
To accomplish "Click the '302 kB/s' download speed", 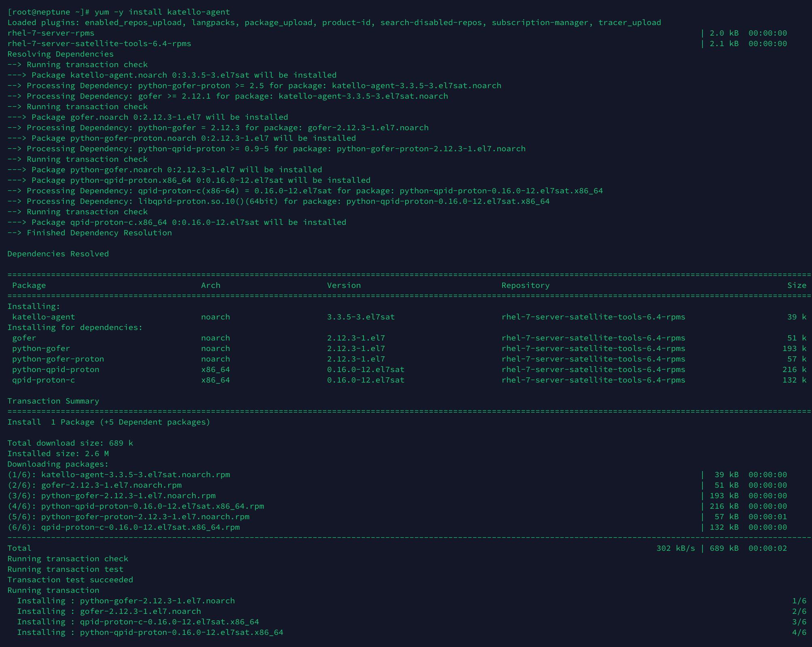I will coord(675,548).
